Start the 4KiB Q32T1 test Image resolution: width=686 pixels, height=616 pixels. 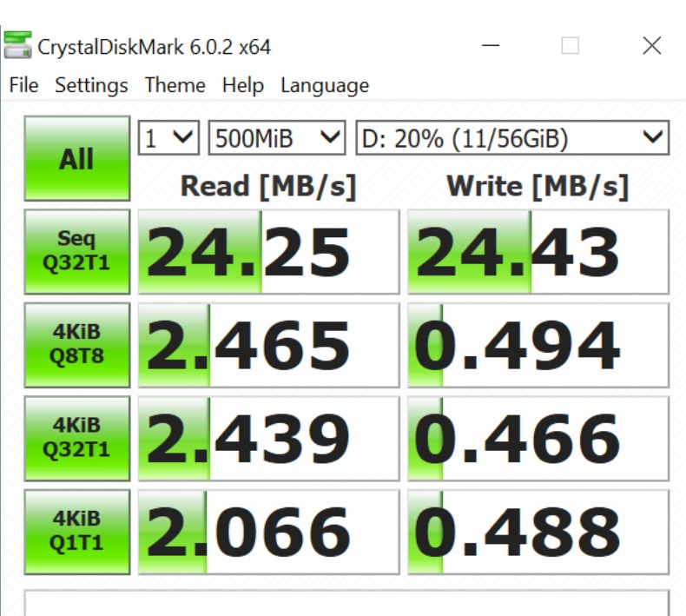76,438
